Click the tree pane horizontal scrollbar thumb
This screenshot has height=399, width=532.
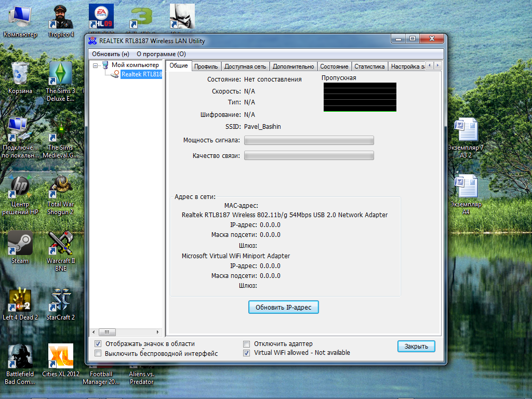coord(107,332)
